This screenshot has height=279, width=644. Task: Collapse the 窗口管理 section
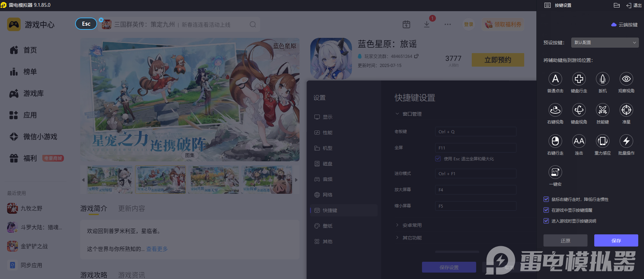[408, 114]
